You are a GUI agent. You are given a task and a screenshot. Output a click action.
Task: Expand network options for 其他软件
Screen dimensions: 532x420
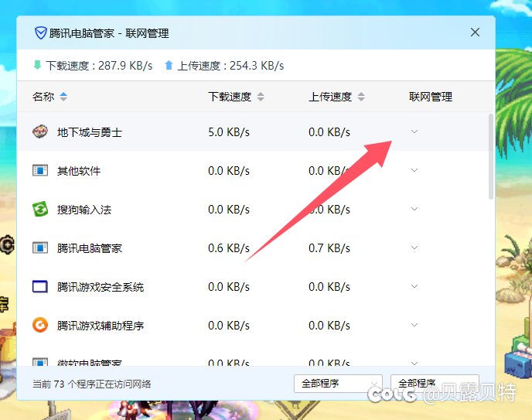414,170
